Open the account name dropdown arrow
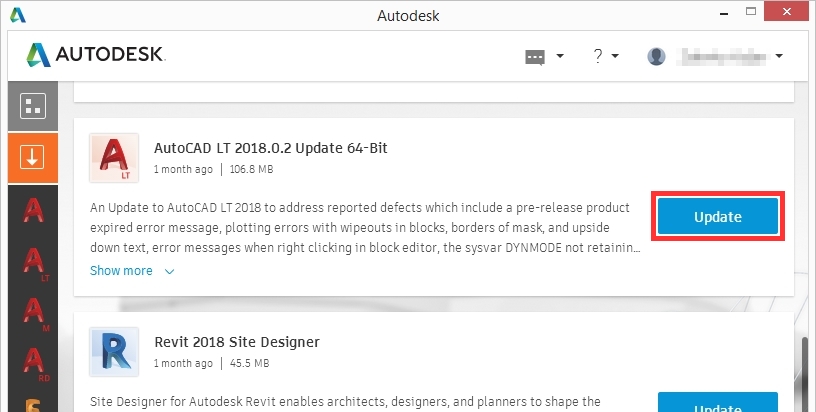The height and width of the screenshot is (412, 816). [x=778, y=56]
